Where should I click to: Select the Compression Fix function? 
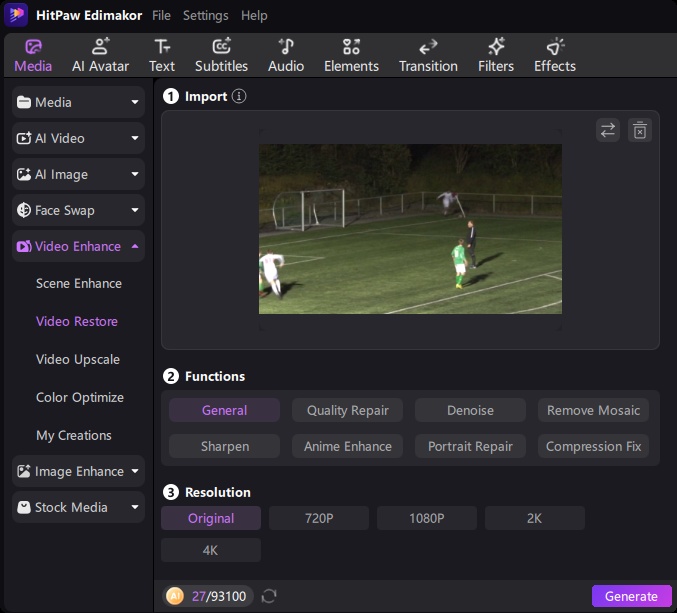point(593,446)
